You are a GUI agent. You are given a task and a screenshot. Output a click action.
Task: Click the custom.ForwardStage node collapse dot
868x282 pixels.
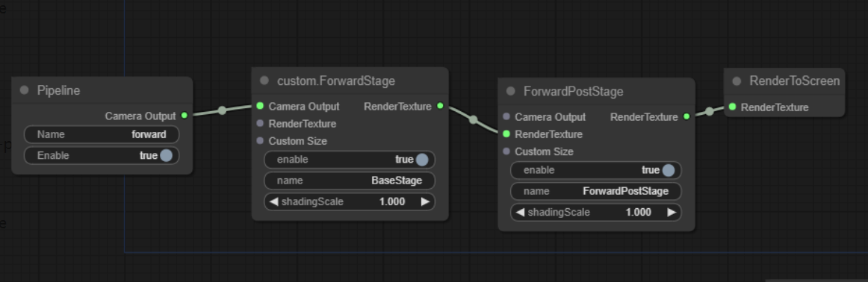pos(264,81)
